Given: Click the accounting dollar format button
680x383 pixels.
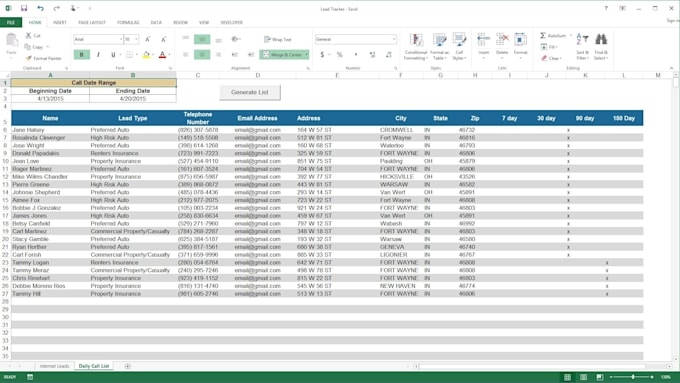Looking at the screenshot, I should (x=322, y=55).
